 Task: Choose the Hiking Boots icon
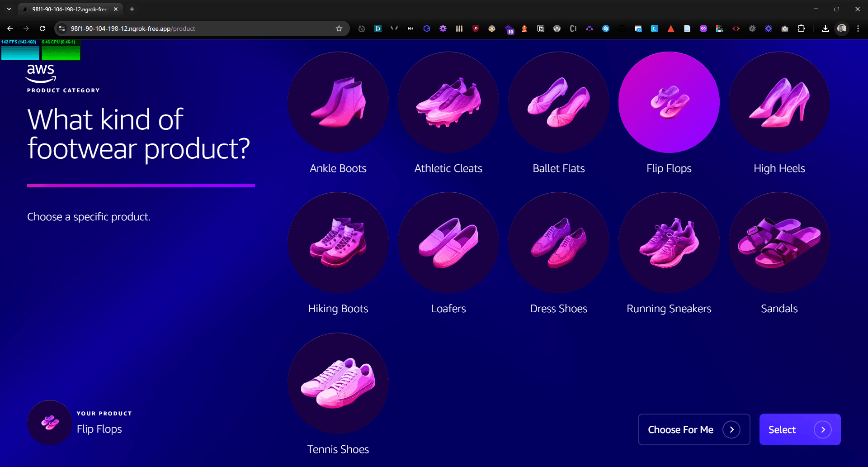coord(338,243)
